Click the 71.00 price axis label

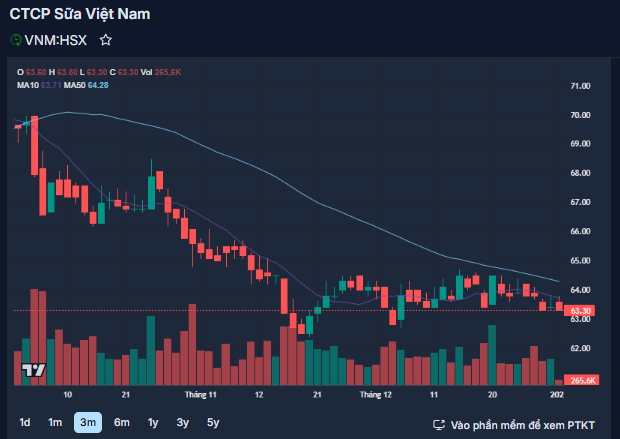click(x=580, y=86)
